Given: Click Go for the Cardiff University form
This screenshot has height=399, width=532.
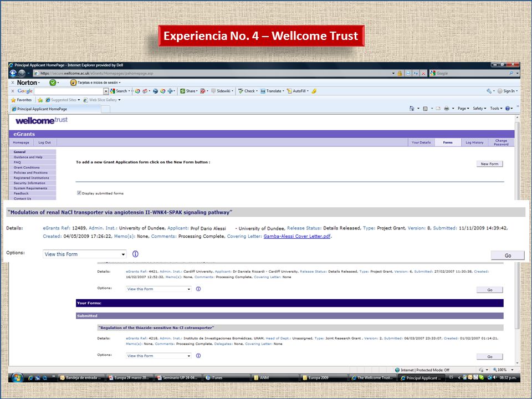Looking at the screenshot, I should (x=489, y=290).
